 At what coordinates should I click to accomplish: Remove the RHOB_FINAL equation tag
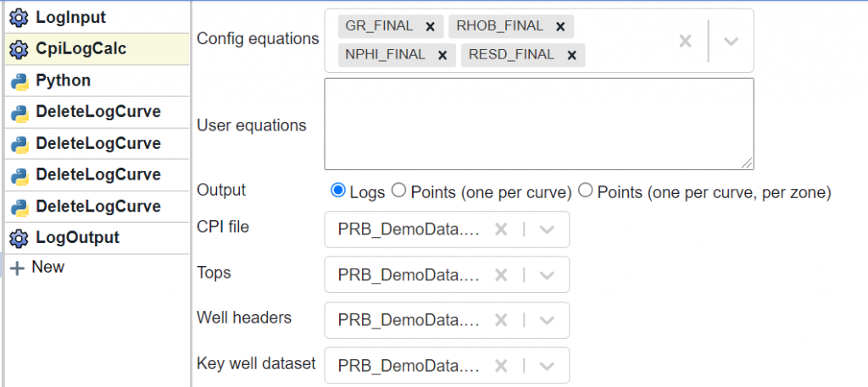559,26
